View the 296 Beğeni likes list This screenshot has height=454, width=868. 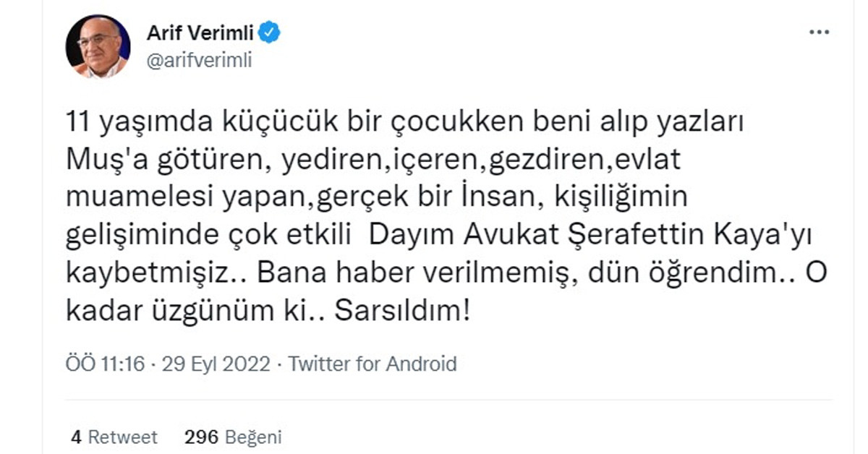(x=233, y=437)
